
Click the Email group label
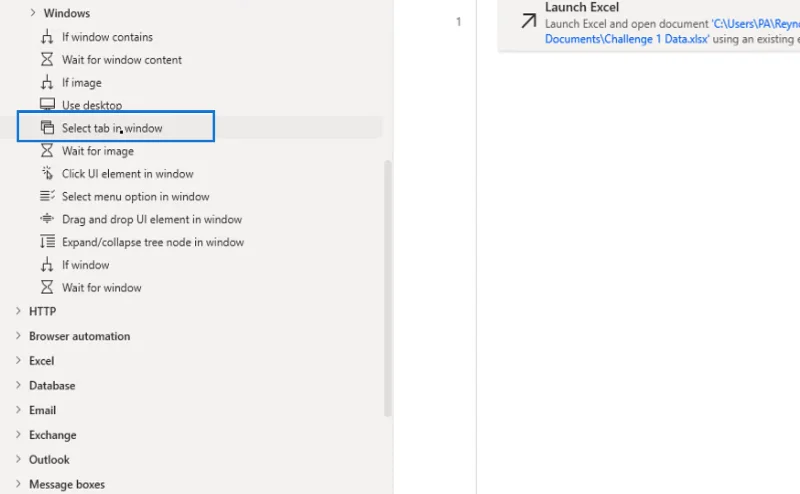tap(42, 410)
